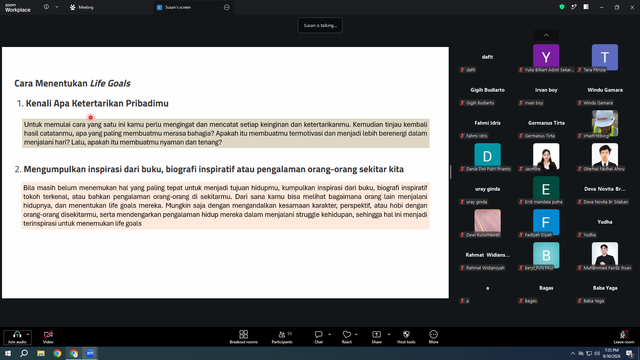Expand the React options arrow
The image size is (640, 360).
(356, 334)
